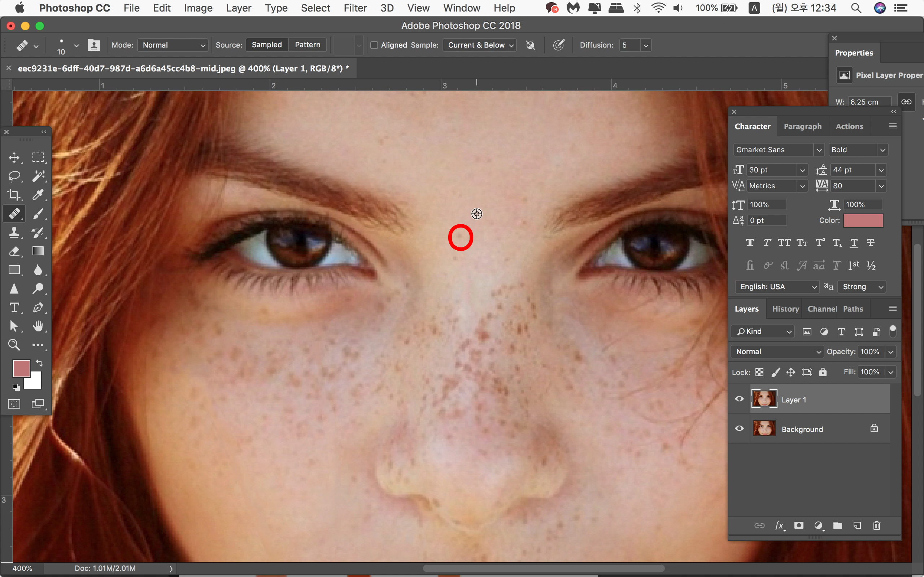Select the Horizontal Type tool

pyautogui.click(x=14, y=308)
